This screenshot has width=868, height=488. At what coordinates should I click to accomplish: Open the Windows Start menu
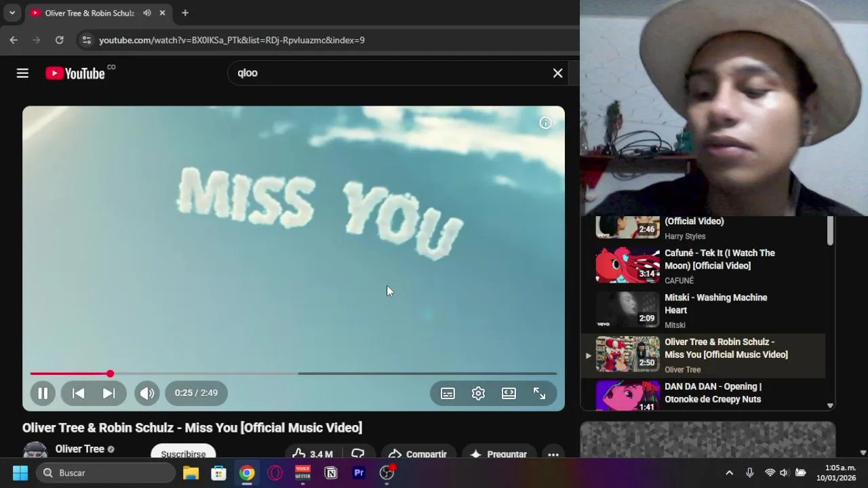[x=20, y=472]
